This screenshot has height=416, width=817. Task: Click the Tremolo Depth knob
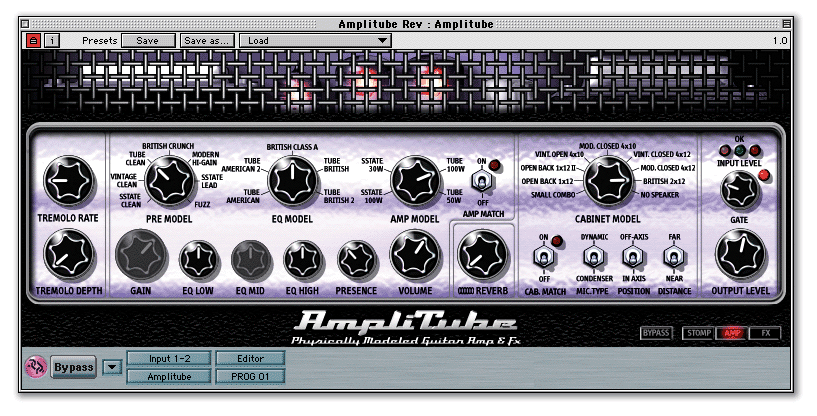[69, 255]
